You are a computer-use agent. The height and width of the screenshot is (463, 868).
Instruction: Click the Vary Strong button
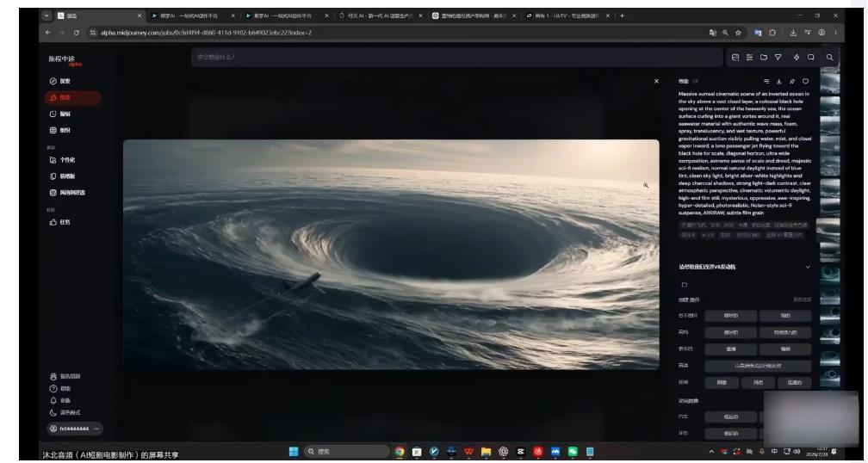(x=785, y=316)
